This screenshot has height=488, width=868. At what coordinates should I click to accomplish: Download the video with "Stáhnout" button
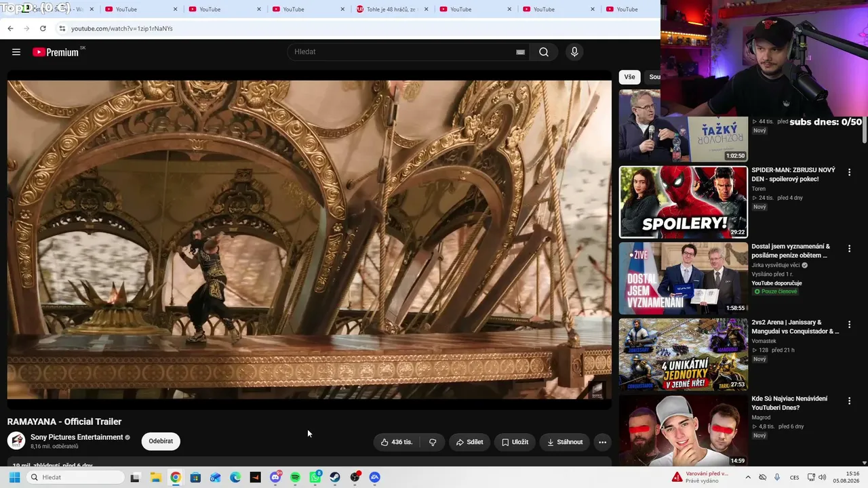point(565,442)
